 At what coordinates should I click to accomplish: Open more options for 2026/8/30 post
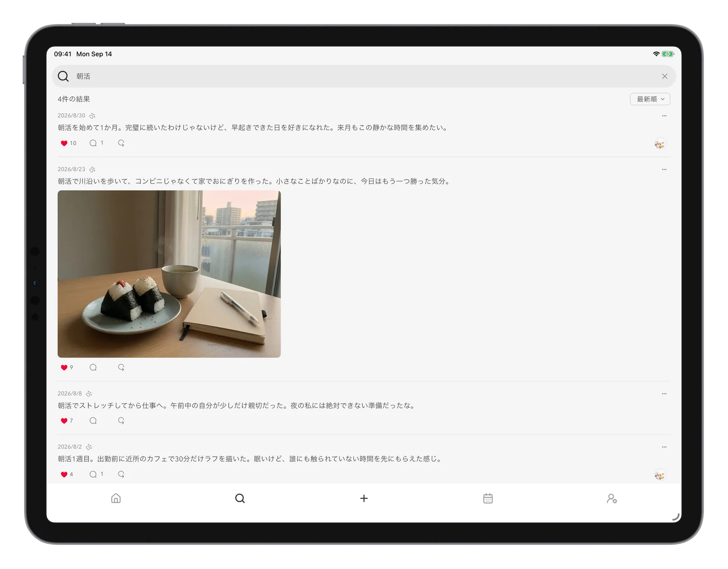(664, 116)
